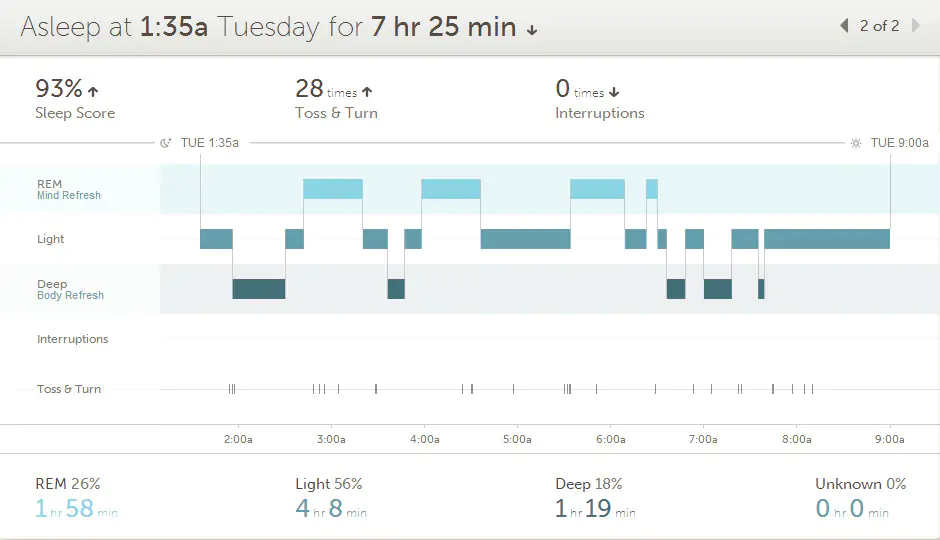Click the sun icon at wake time
Viewport: 940px width, 540px height.
pyautogui.click(x=855, y=143)
